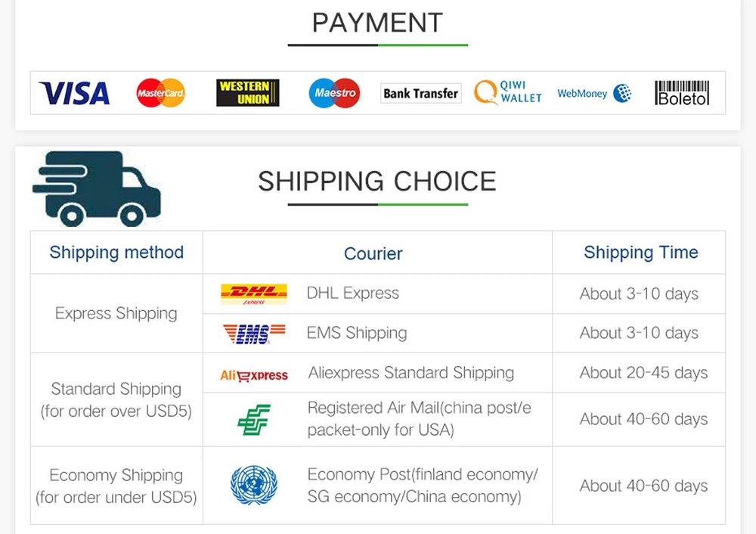Click the VISA payment logo

(x=74, y=93)
